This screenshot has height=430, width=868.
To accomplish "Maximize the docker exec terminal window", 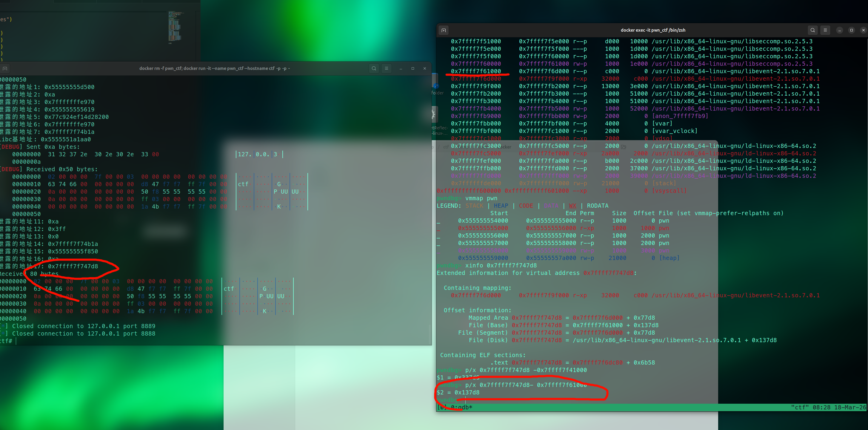I will pyautogui.click(x=852, y=30).
